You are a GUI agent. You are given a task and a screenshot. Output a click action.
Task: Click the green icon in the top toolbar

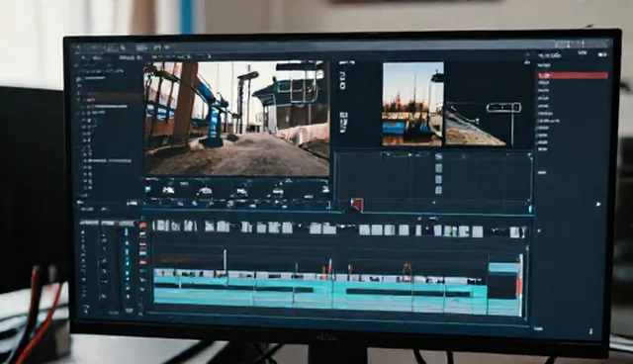[157, 47]
